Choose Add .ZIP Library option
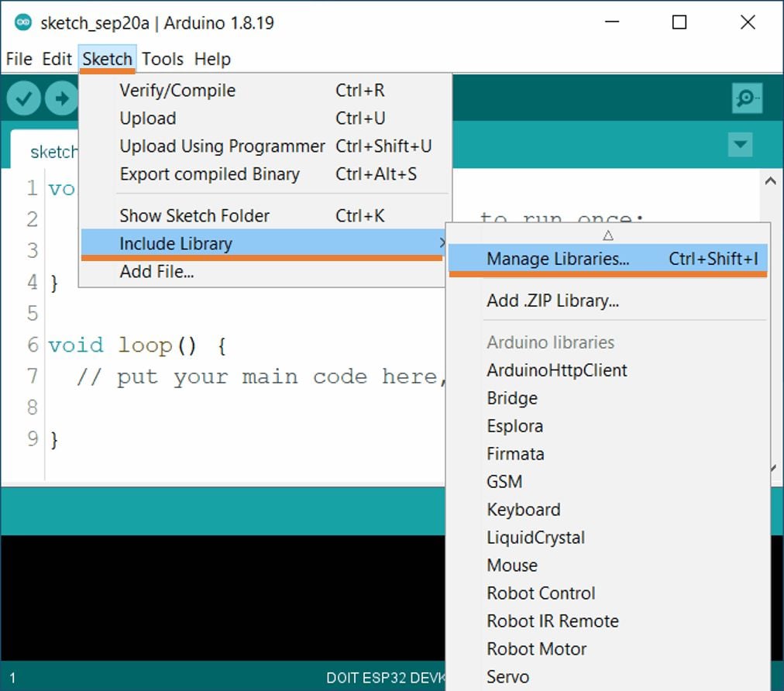This screenshot has height=691, width=784. 552,301
